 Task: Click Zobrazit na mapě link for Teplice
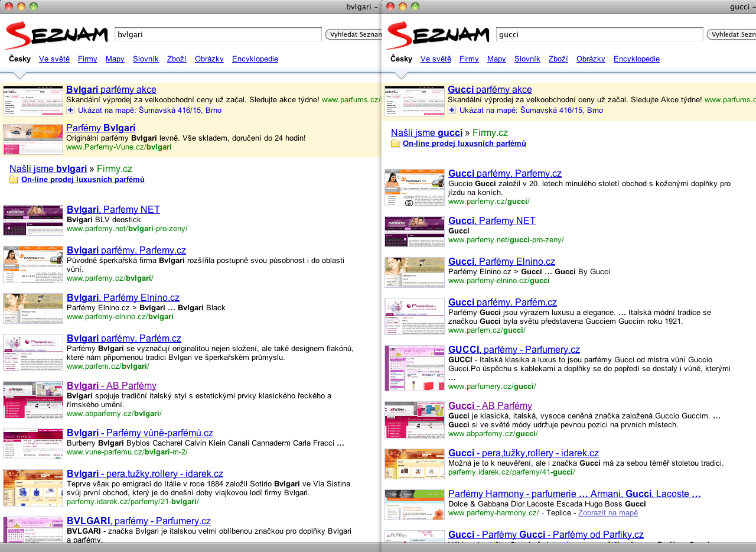pyautogui.click(x=608, y=513)
